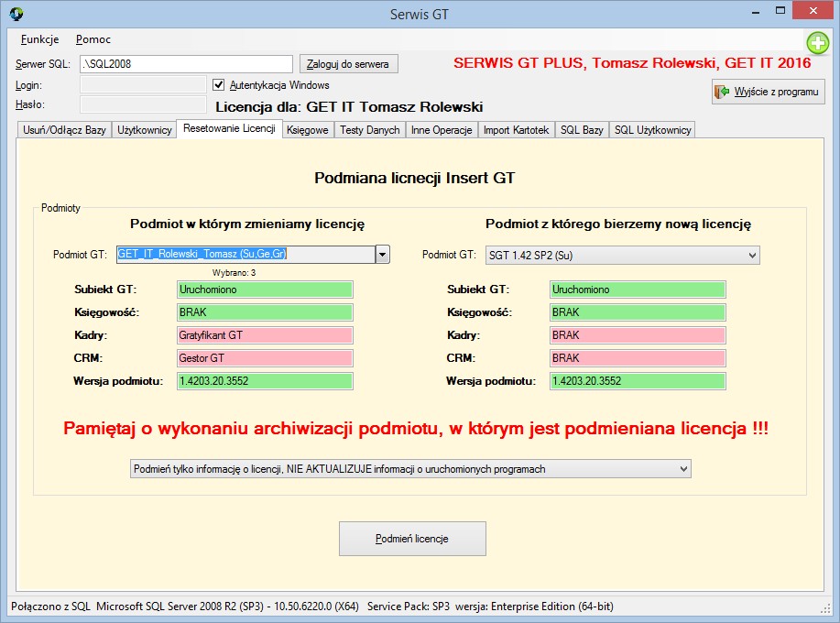840x623 pixels.
Task: Minimize the Serwis GT window
Action: click(756, 12)
